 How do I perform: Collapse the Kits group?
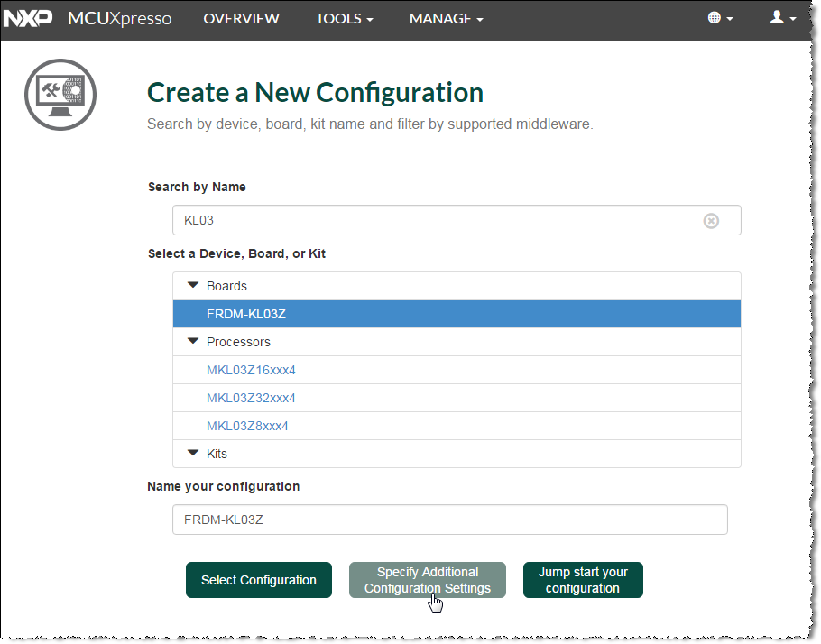pyautogui.click(x=193, y=453)
